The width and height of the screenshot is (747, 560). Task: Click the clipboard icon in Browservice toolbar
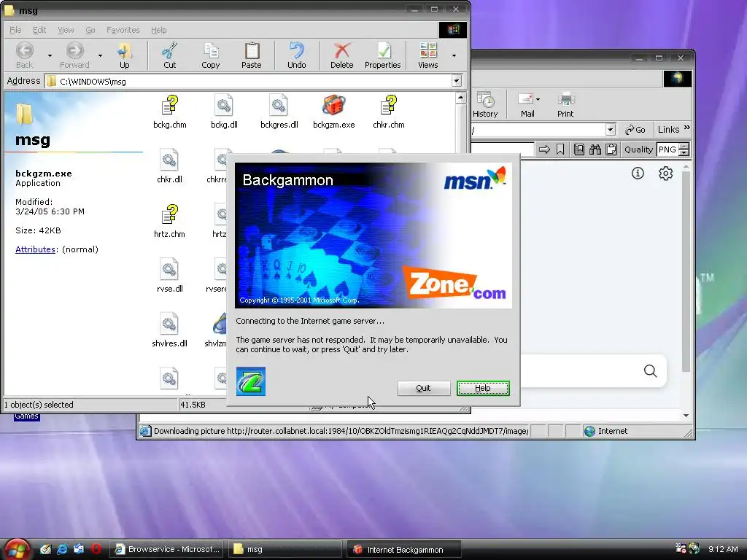coord(611,149)
